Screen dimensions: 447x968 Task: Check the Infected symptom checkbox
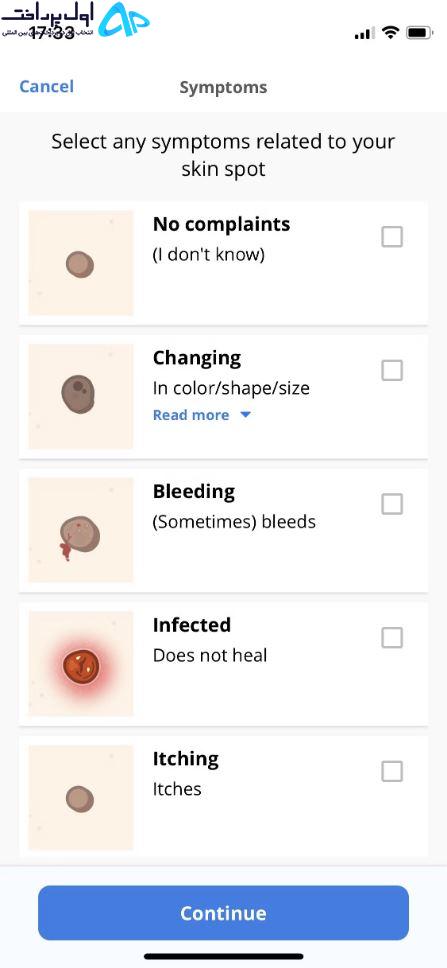pyautogui.click(x=392, y=637)
